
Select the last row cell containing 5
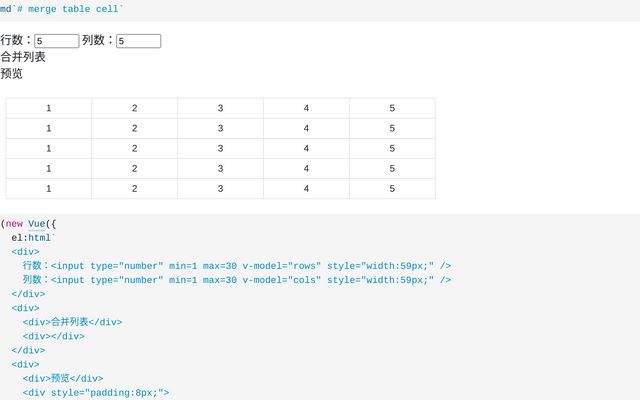(392, 189)
